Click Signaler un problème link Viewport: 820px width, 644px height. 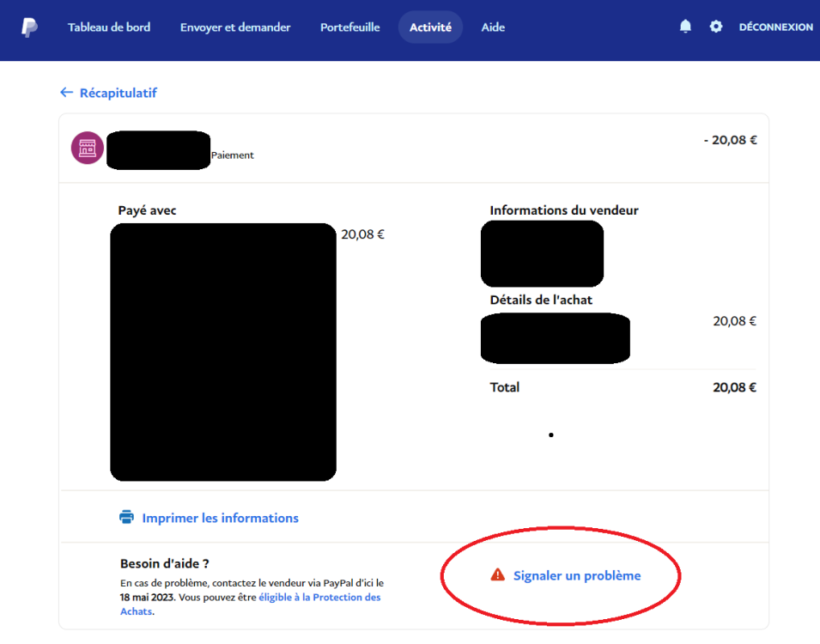(577, 575)
